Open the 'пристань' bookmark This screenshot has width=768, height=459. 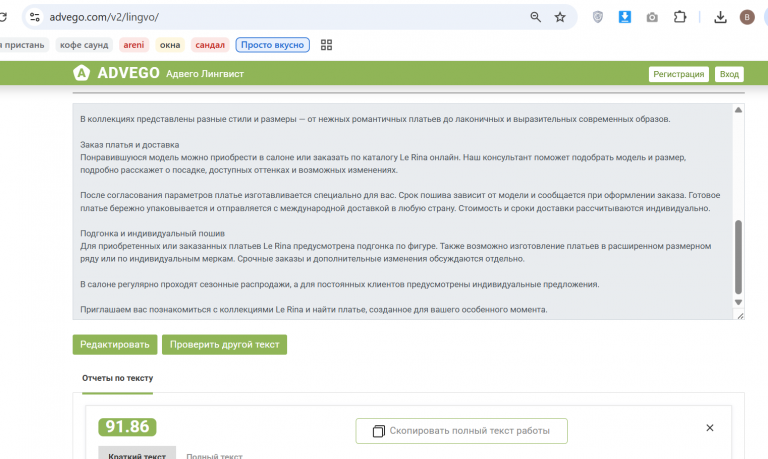[24, 45]
